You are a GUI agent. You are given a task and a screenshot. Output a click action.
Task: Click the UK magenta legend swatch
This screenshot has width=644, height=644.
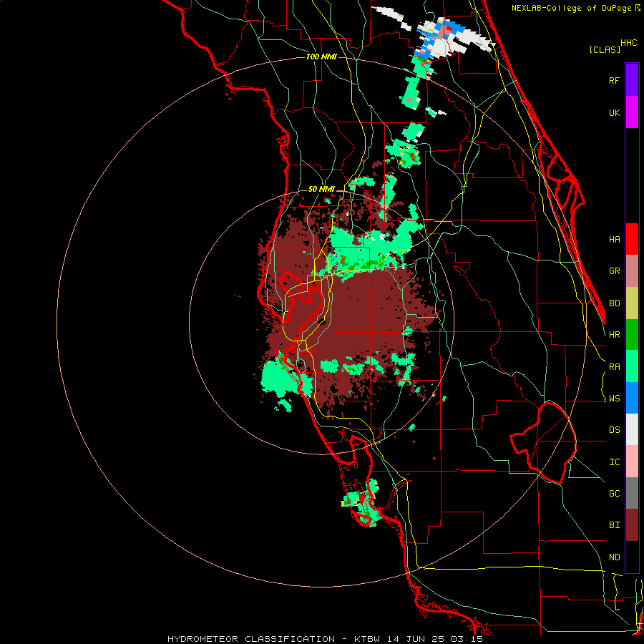pos(632,112)
